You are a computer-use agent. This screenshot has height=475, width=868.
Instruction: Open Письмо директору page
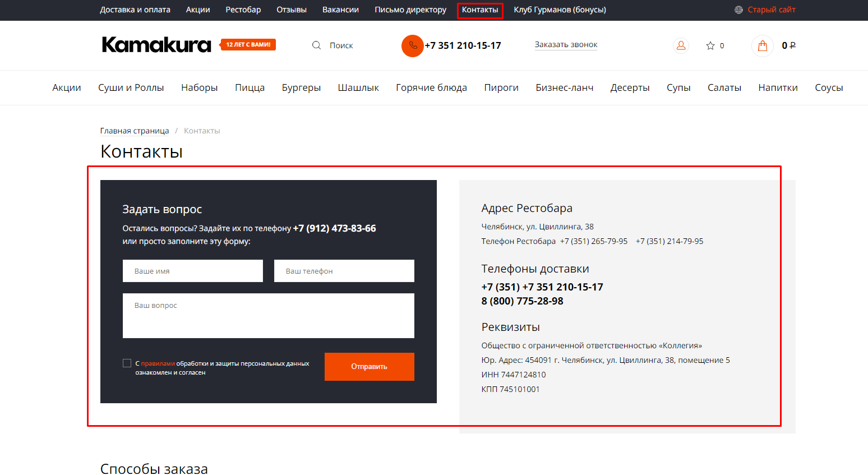(x=410, y=10)
